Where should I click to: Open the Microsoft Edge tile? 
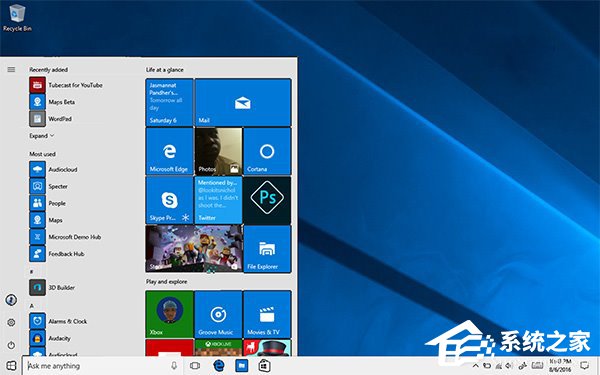pyautogui.click(x=170, y=151)
